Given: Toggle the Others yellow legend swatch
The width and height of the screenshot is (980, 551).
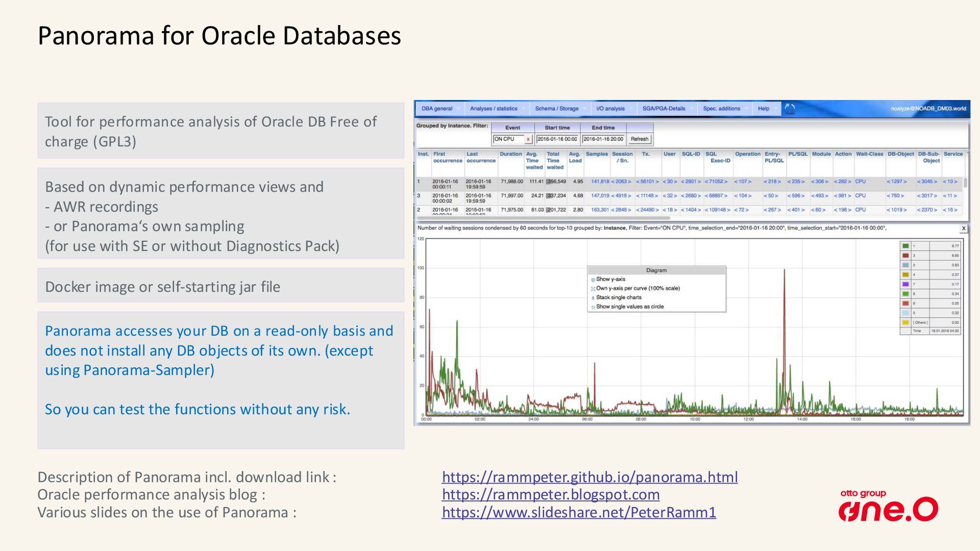Looking at the screenshot, I should point(905,322).
